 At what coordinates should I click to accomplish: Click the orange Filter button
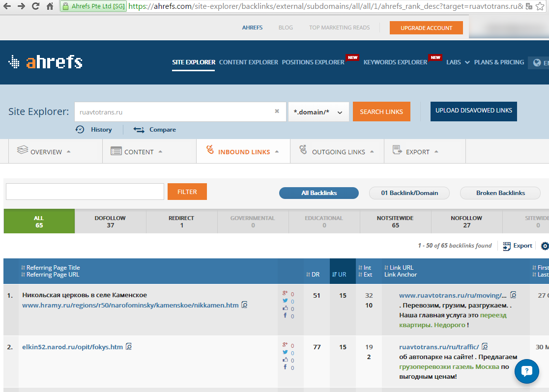point(187,192)
